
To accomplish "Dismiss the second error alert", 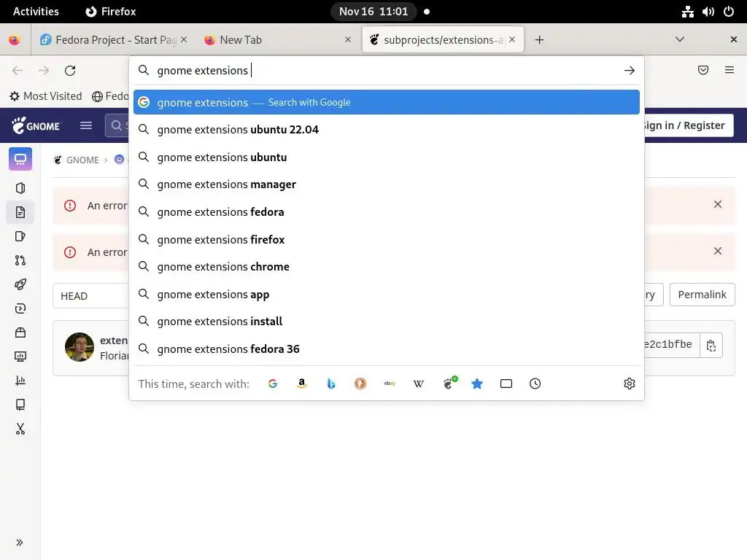I will click(718, 251).
